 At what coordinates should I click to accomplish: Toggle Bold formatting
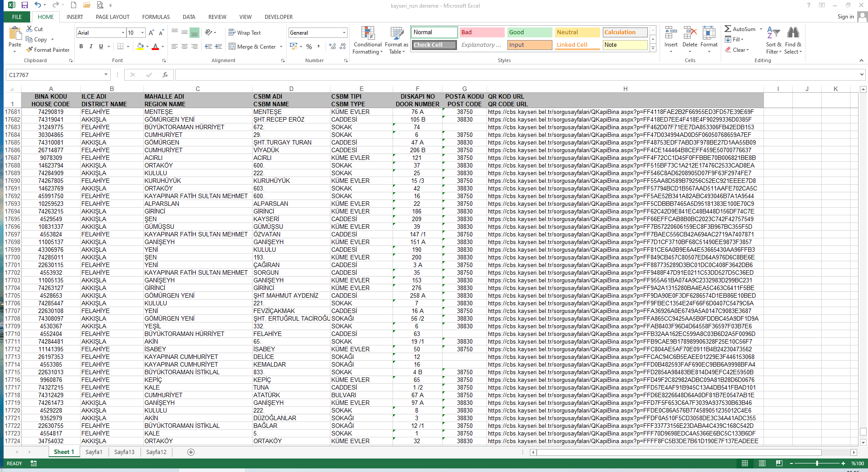(81, 46)
